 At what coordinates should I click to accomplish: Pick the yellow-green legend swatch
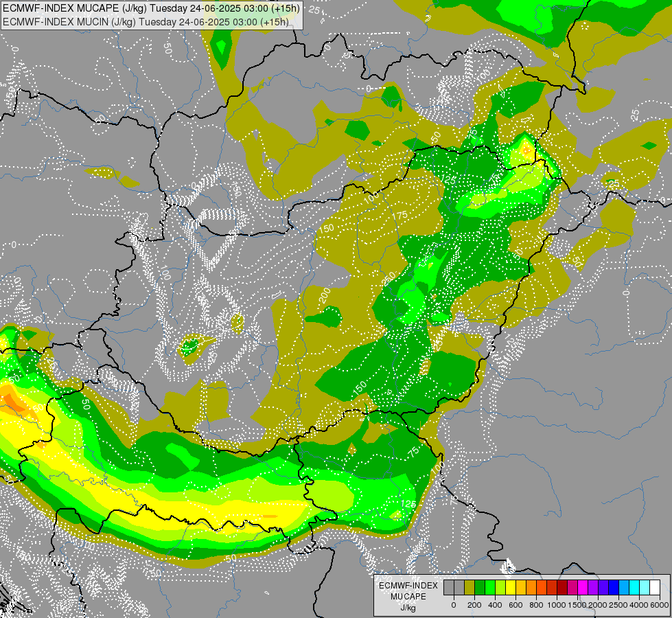pyautogui.click(x=500, y=587)
